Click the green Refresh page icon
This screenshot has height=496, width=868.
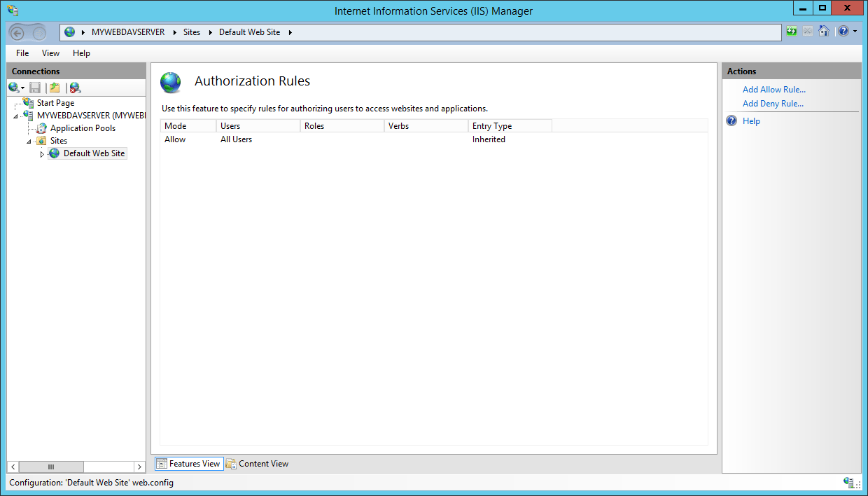click(791, 32)
